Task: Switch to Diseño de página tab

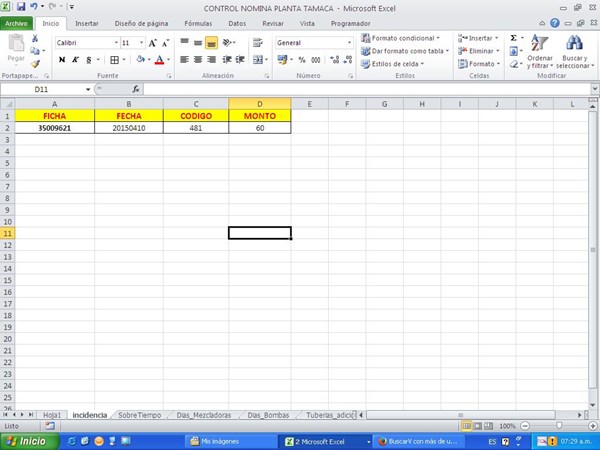Action: [141, 23]
